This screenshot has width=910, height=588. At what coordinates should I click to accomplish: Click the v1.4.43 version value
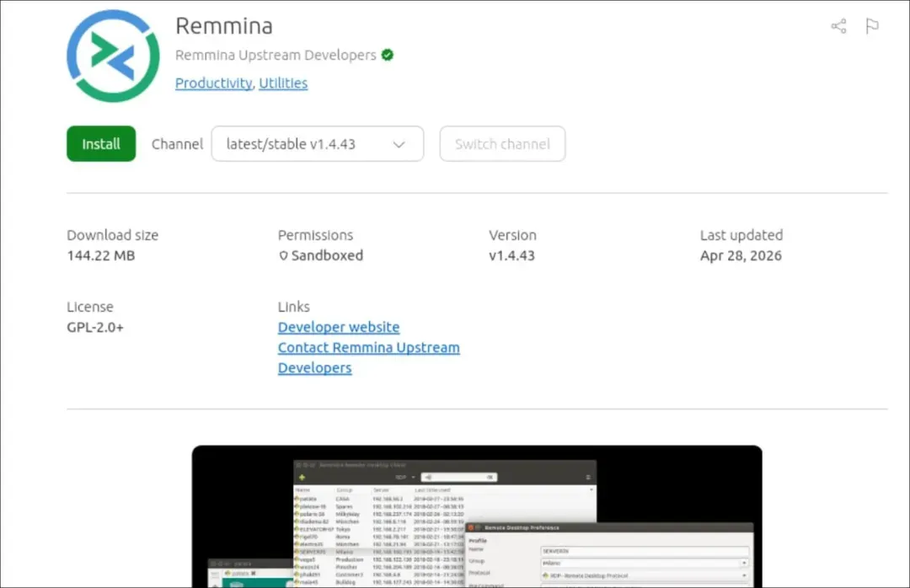512,255
